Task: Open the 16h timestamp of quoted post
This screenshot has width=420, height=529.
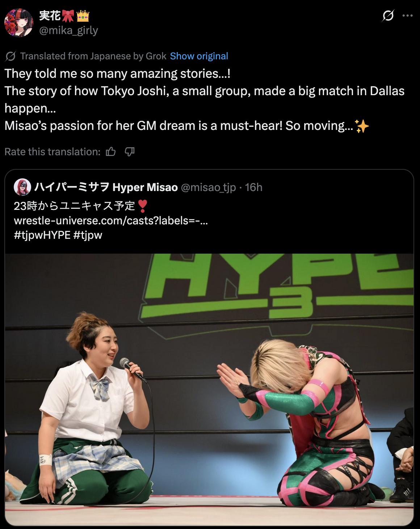Action: pos(253,187)
